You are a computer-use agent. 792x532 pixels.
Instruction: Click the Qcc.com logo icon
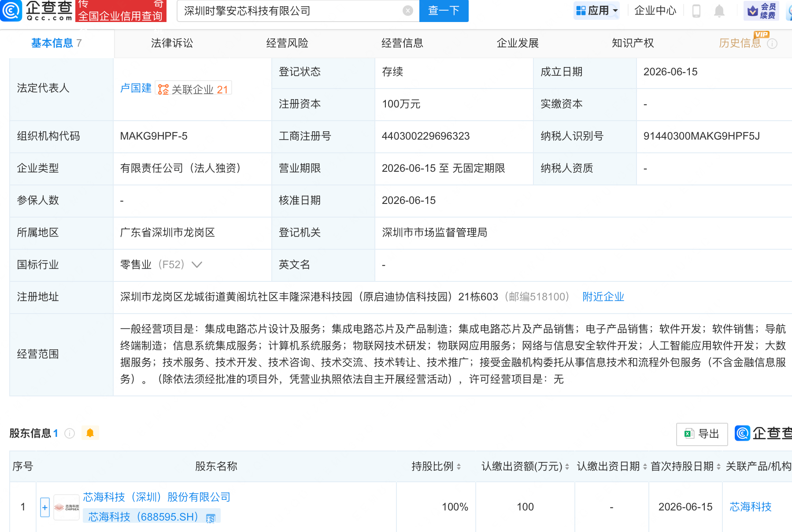tap(11, 11)
